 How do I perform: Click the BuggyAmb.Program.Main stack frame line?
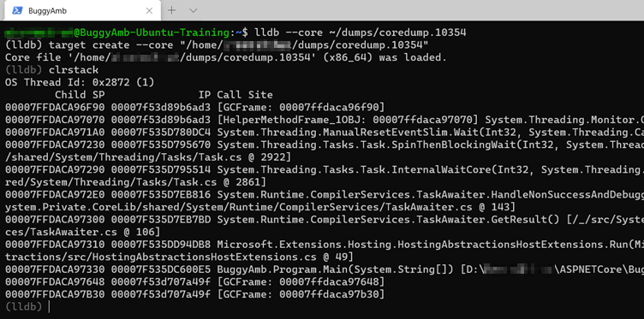click(325, 269)
